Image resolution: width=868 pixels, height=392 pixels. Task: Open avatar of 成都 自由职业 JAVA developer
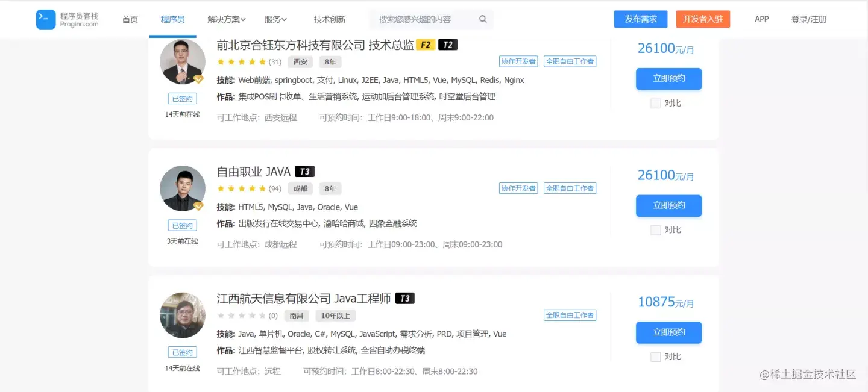point(183,188)
